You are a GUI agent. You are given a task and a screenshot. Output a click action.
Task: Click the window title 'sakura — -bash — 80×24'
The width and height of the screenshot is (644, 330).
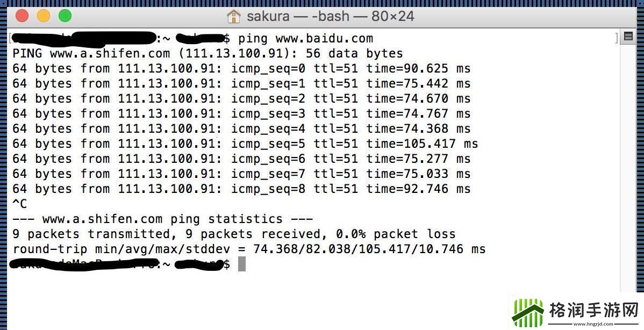pos(330,16)
